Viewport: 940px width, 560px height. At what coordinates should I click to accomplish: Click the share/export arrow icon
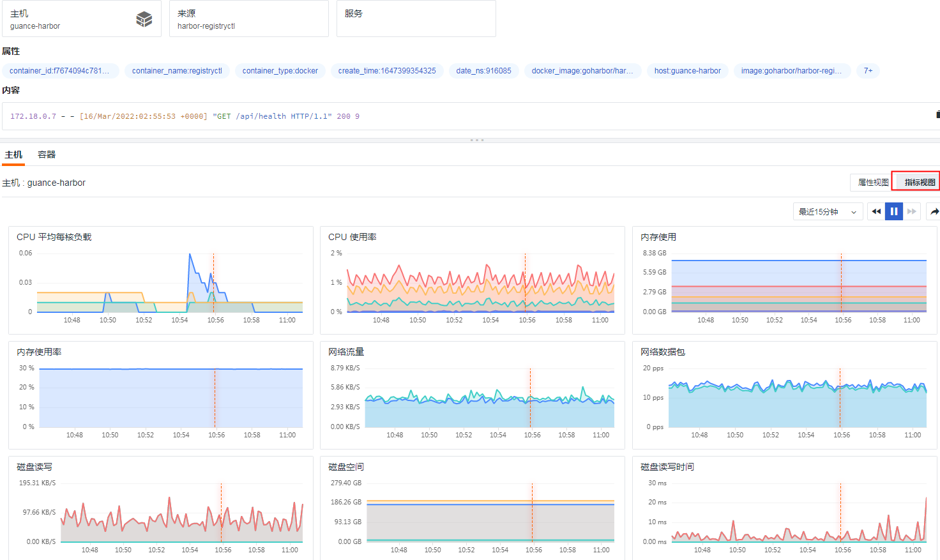pyautogui.click(x=934, y=211)
